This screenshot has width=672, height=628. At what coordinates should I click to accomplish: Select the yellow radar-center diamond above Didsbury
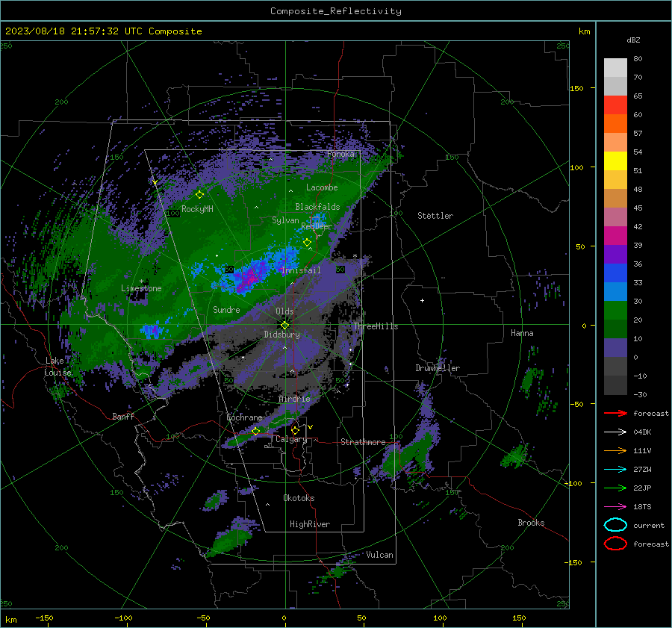click(284, 326)
